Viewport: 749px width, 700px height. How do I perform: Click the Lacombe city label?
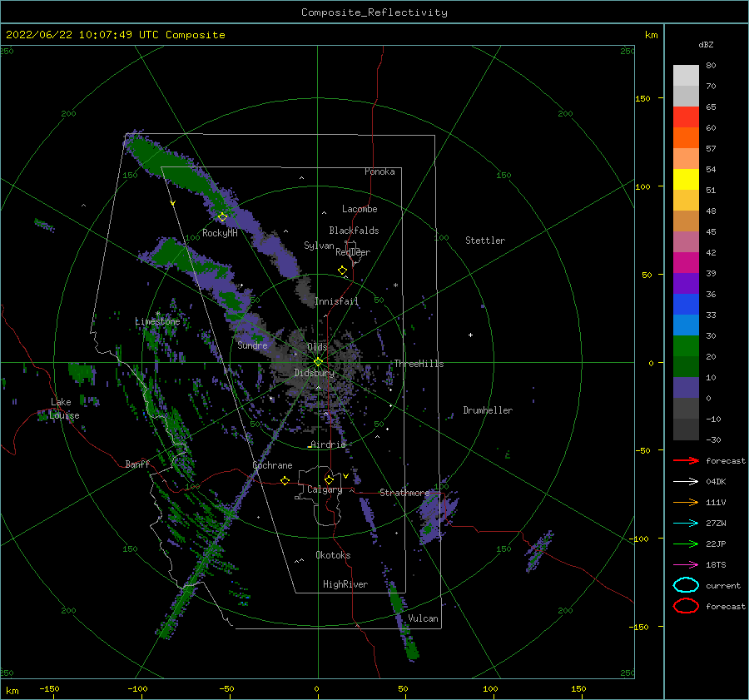[360, 209]
